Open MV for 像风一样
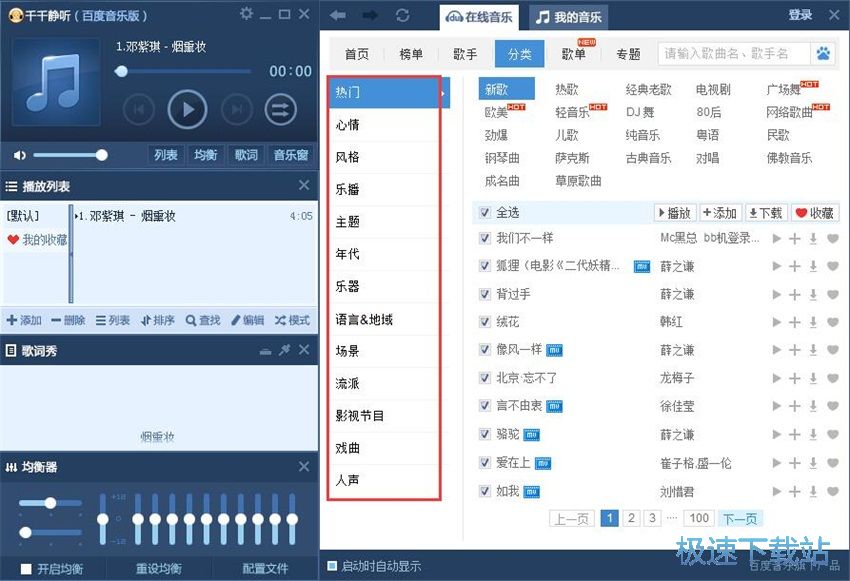 tap(554, 351)
